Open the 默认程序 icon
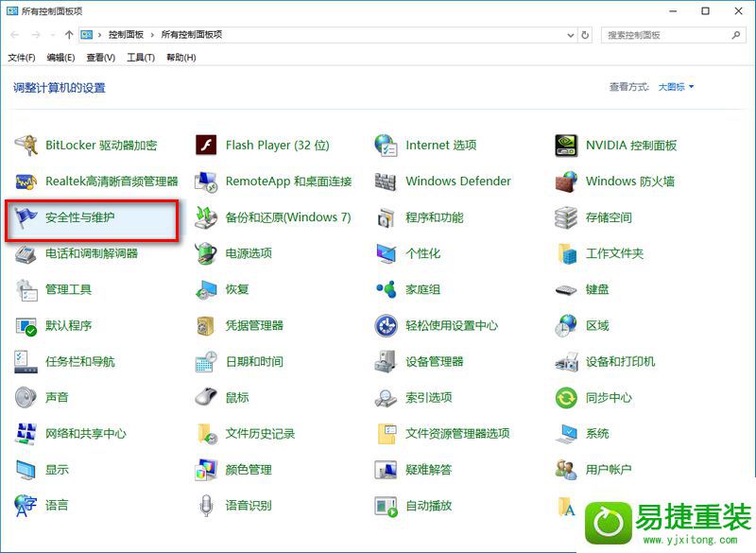The image size is (756, 553). pos(26,326)
